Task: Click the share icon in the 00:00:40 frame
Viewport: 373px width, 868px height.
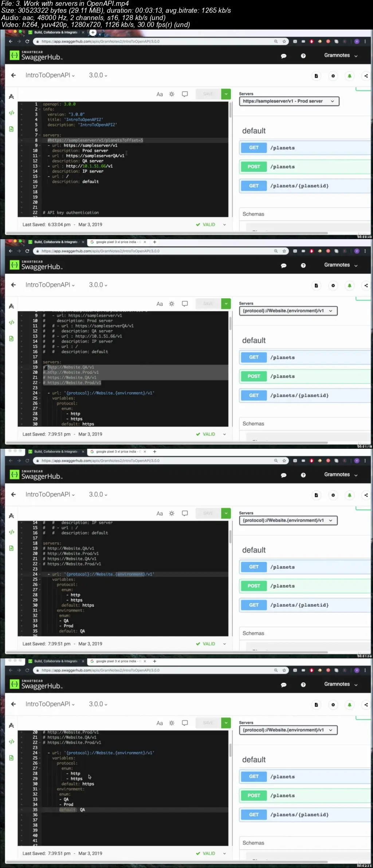Action: [x=366, y=76]
